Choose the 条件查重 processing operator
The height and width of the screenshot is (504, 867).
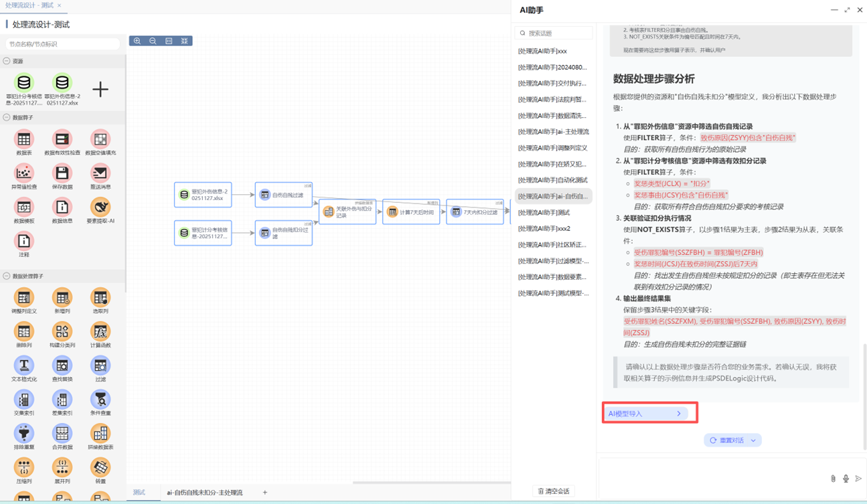100,400
